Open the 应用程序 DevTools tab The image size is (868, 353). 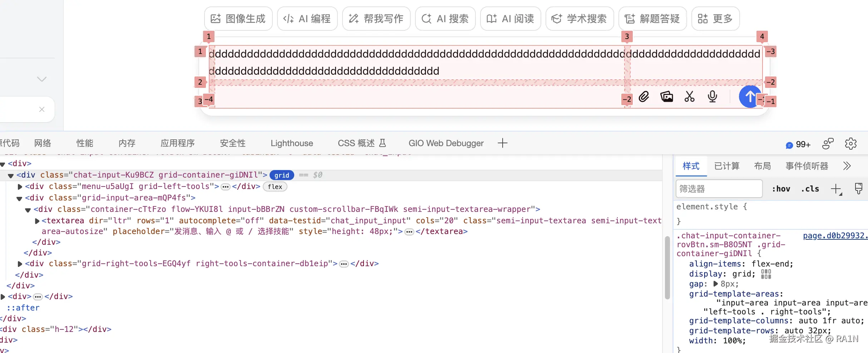point(178,143)
